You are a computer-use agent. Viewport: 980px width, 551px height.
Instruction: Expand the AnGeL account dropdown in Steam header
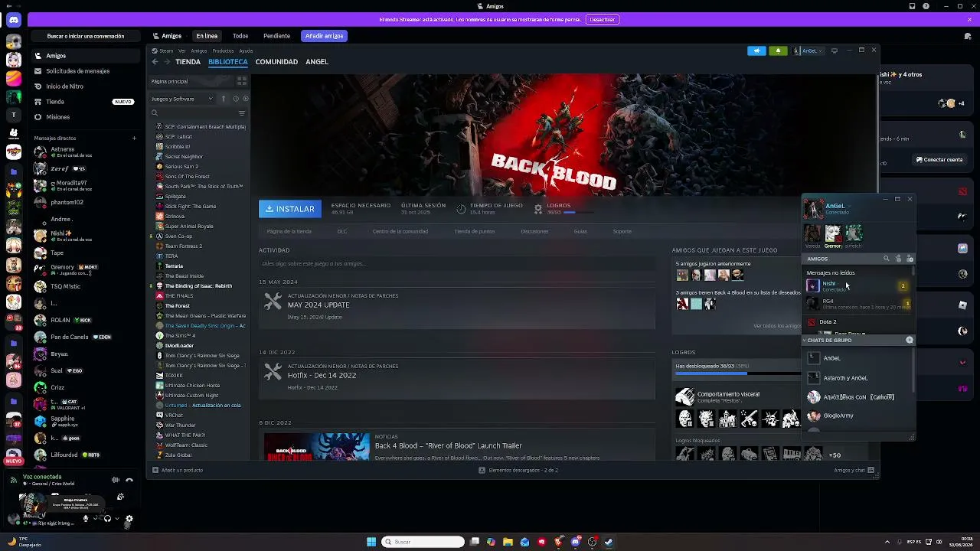[x=808, y=51]
